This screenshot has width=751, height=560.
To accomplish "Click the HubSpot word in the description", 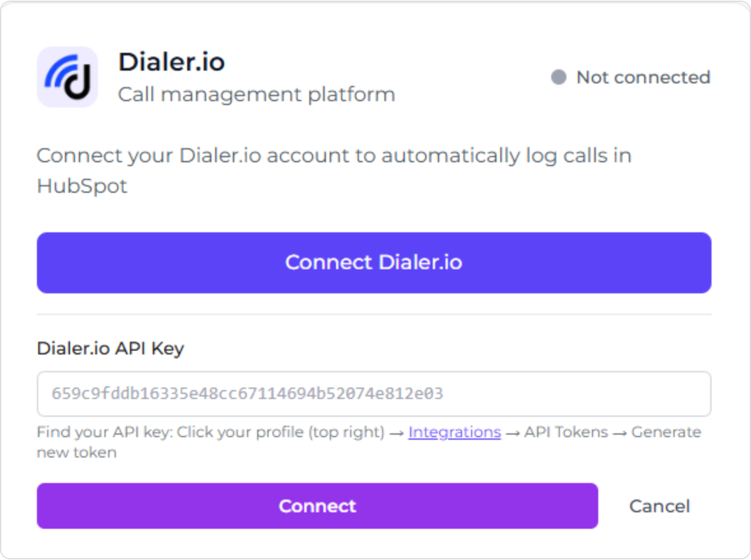I will point(82,186).
